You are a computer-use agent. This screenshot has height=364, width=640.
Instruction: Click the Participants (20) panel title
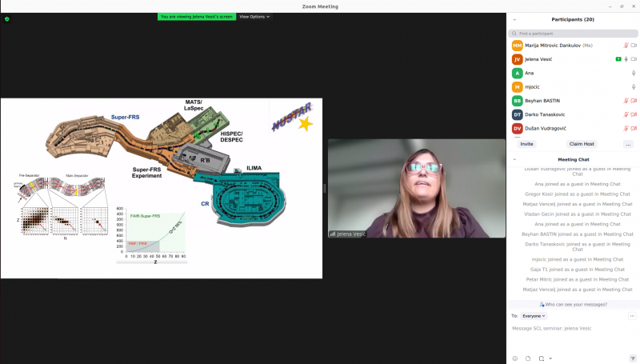[573, 19]
